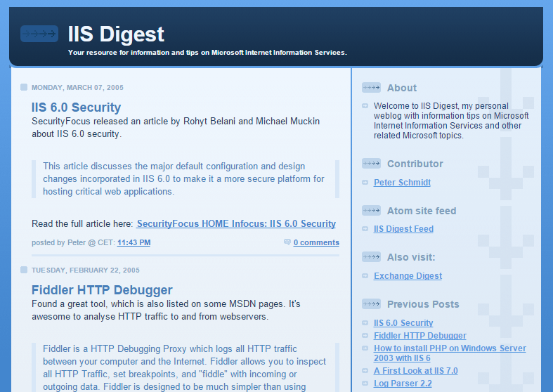Visit Peter Schmidt contributor profile
The image size is (553, 392).
click(x=402, y=182)
